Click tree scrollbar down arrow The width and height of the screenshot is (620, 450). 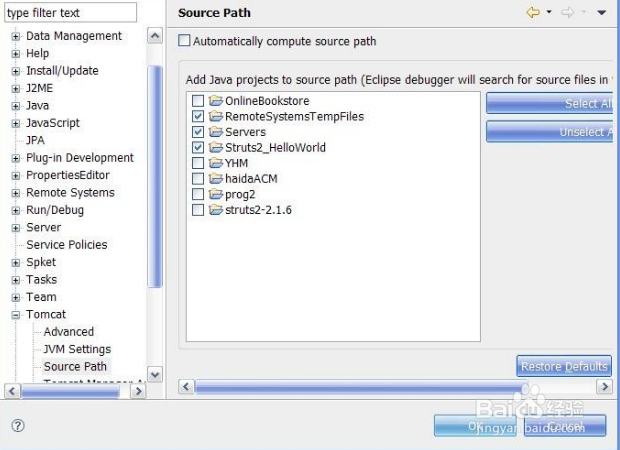coord(155,374)
